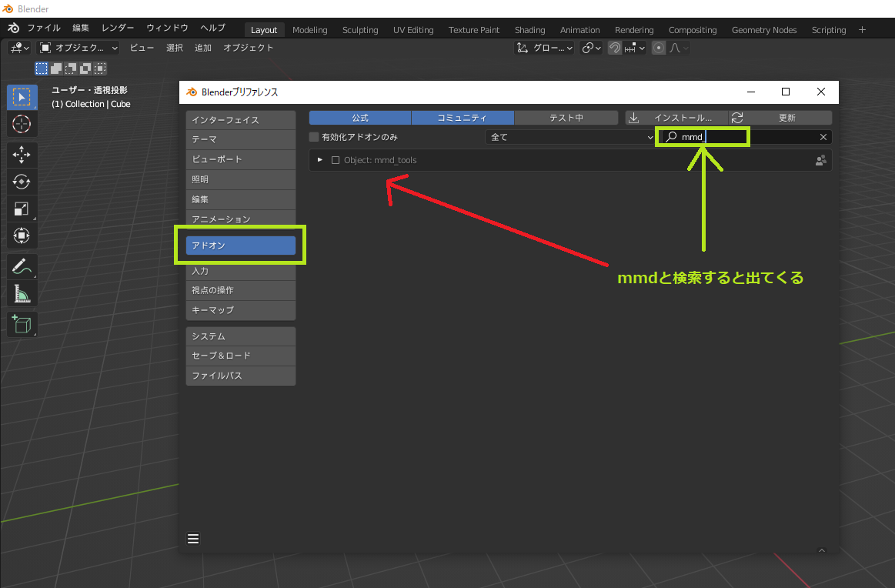Choose the subtract selection mode icon
Image resolution: width=895 pixels, height=588 pixels.
click(71, 68)
